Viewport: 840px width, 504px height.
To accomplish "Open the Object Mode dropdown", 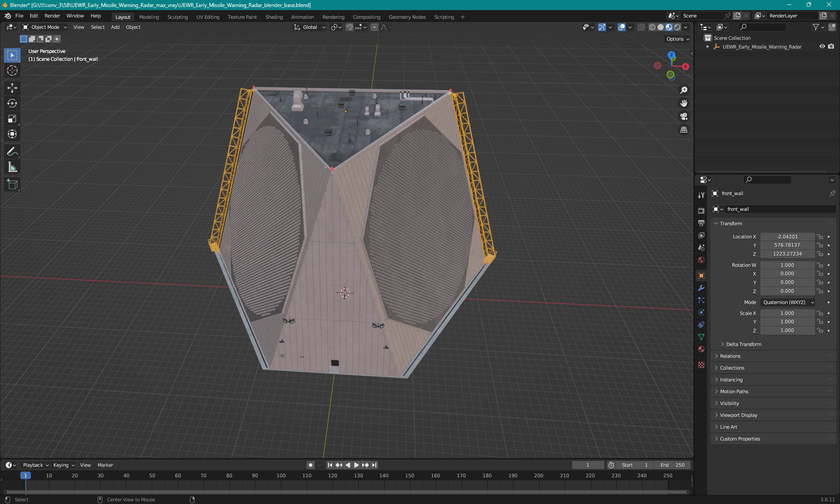I will coord(45,27).
